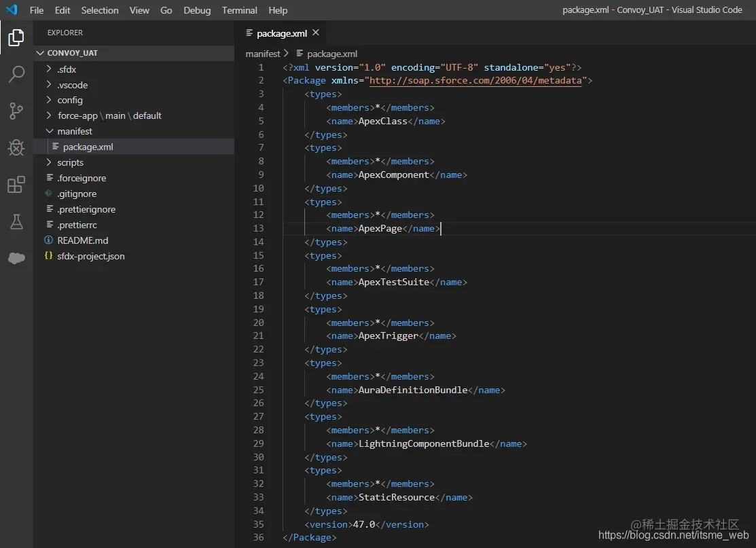This screenshot has width=756, height=548.
Task: Click the .gitignore file icon
Action: coord(48,194)
